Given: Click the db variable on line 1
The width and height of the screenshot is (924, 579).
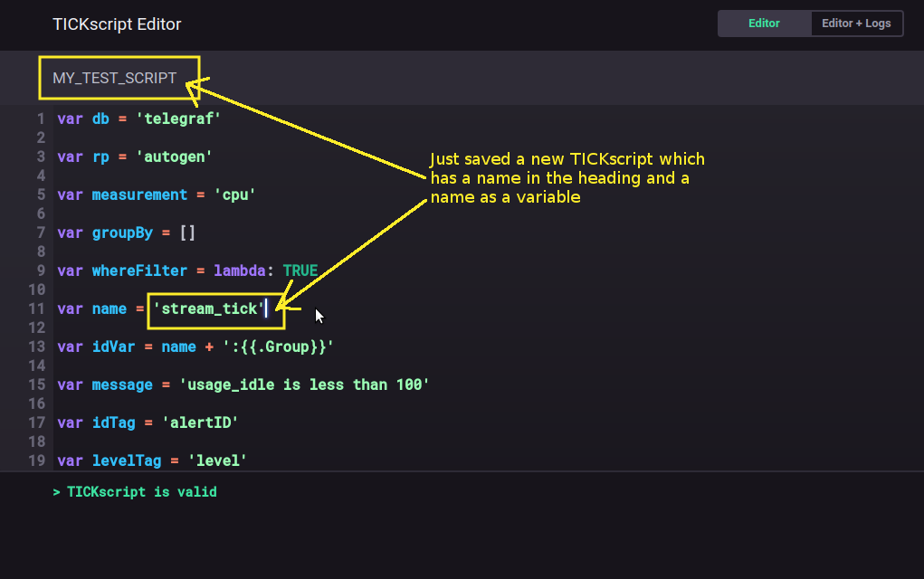Looking at the screenshot, I should (x=100, y=119).
